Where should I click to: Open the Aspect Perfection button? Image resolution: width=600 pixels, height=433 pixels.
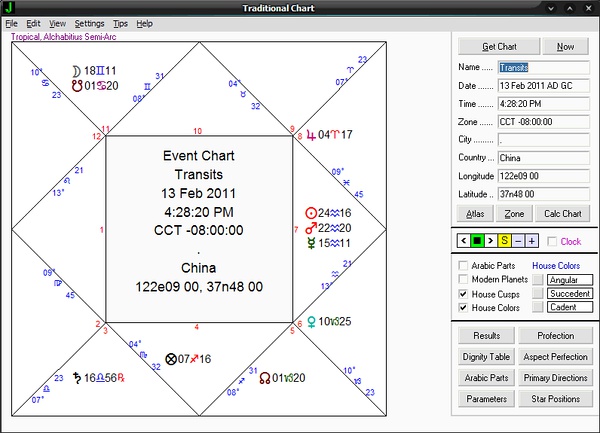click(x=555, y=357)
